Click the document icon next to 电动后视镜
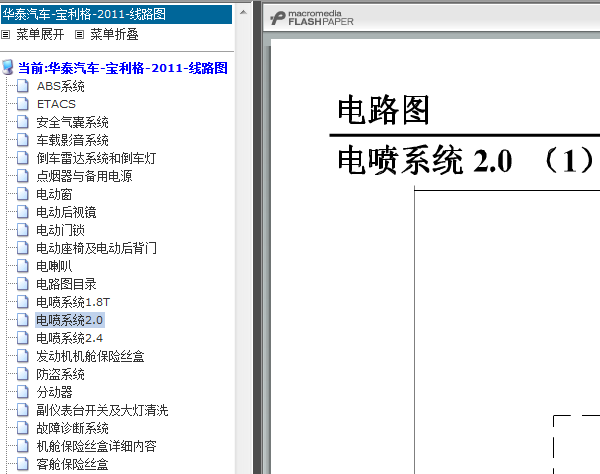This screenshot has height=474, width=600. point(23,212)
